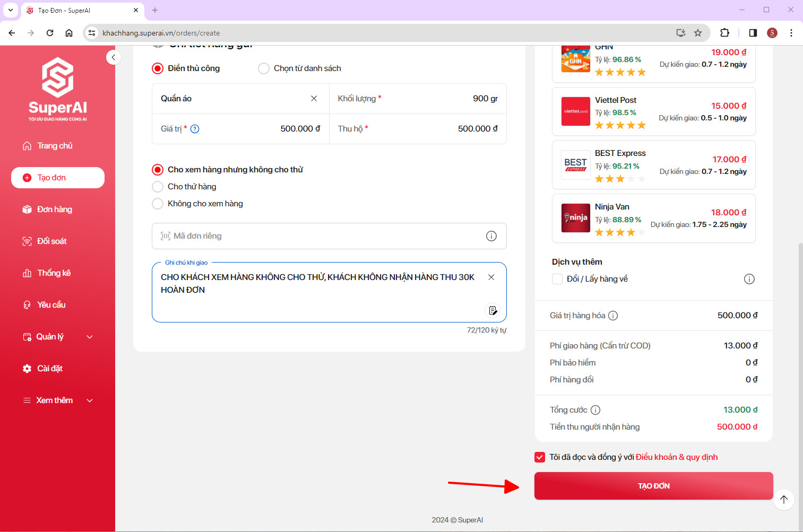The width and height of the screenshot is (803, 532).
Task: Install app icon in address bar
Action: (x=681, y=33)
